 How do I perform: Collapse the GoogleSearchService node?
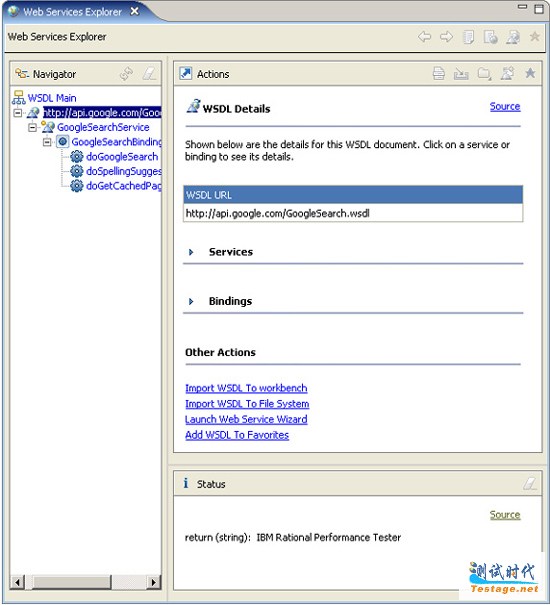click(x=32, y=127)
